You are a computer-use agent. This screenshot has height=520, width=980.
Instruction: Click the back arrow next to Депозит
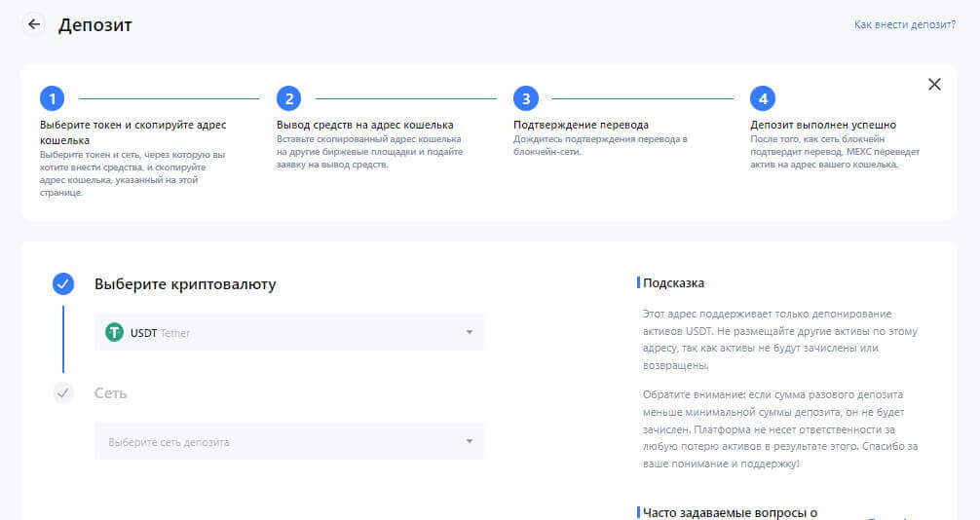[34, 24]
